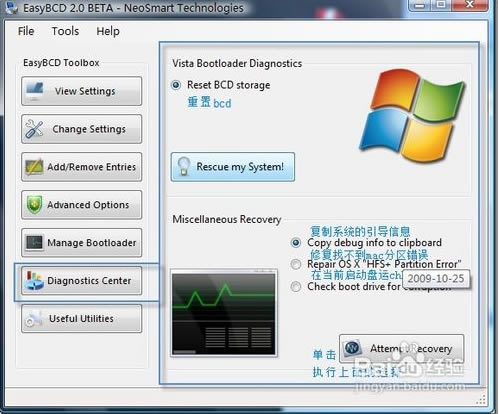This screenshot has width=499, height=414.
Task: Open the File menu
Action: (x=26, y=31)
